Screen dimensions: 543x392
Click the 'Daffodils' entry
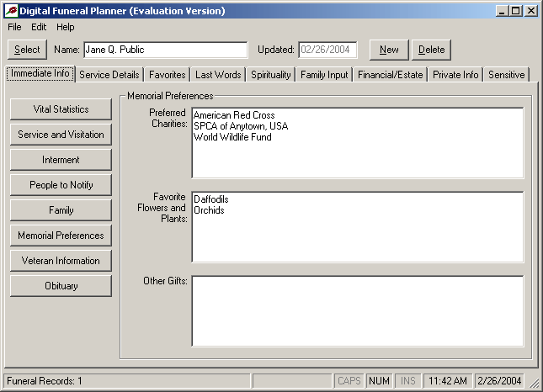[211, 199]
